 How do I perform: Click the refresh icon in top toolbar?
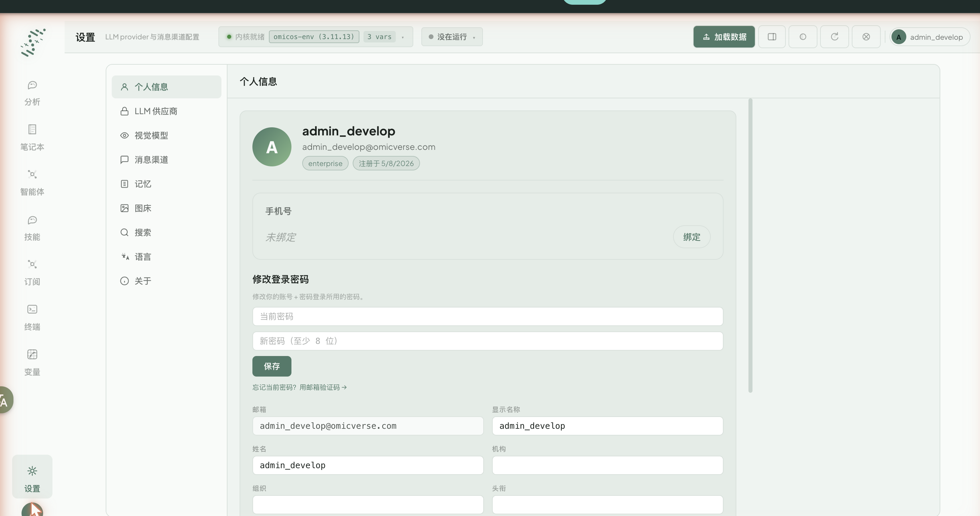(x=834, y=37)
